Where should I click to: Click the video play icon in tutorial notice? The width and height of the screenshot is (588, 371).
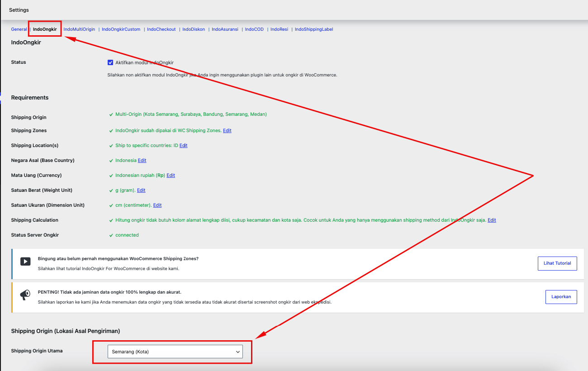click(x=25, y=262)
